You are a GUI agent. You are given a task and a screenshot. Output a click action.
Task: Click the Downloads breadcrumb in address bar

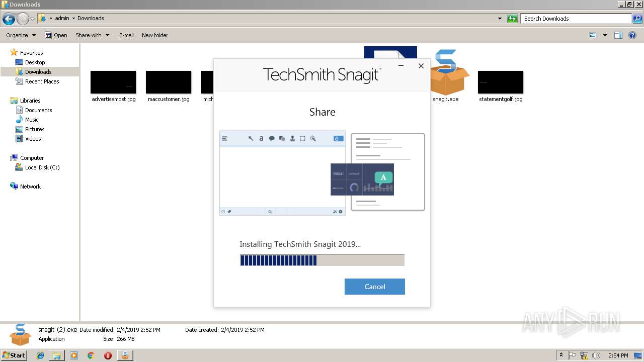pyautogui.click(x=91, y=18)
